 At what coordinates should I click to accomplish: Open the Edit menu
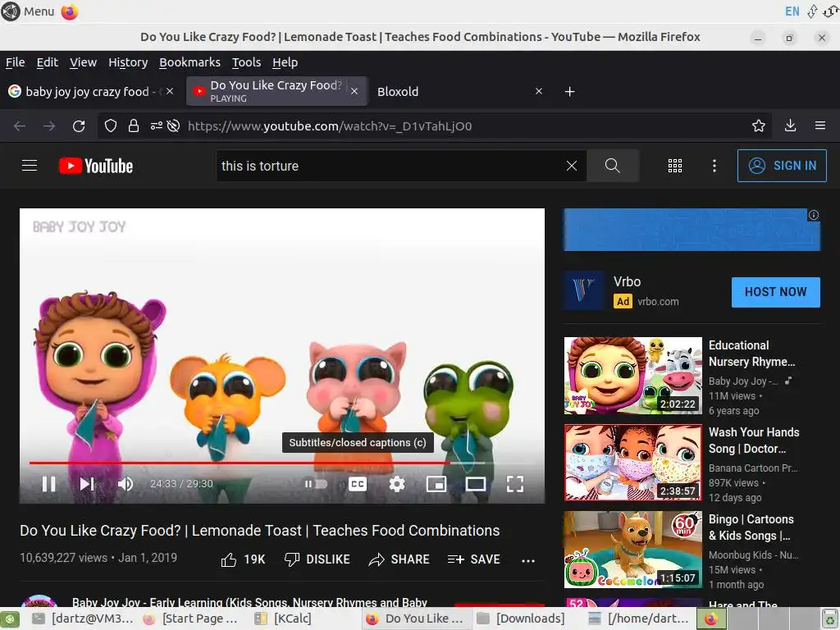pyautogui.click(x=47, y=62)
